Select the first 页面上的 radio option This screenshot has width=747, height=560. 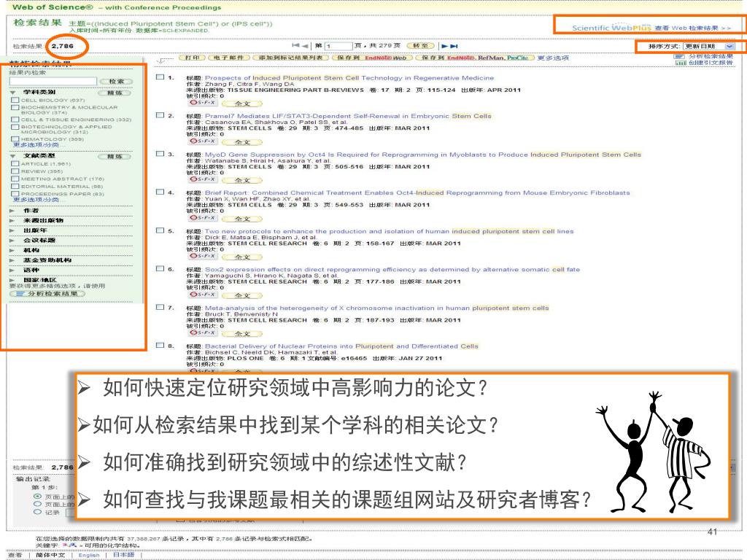pyautogui.click(x=37, y=496)
